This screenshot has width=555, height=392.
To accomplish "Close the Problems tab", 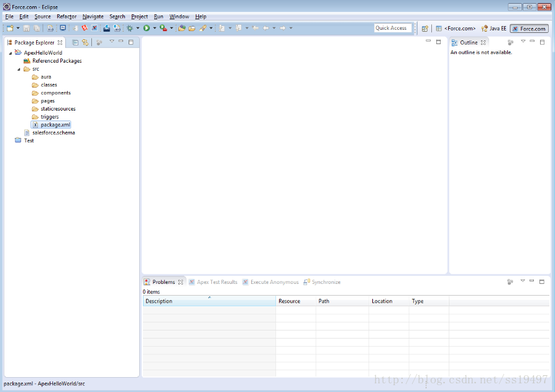I will tap(180, 282).
